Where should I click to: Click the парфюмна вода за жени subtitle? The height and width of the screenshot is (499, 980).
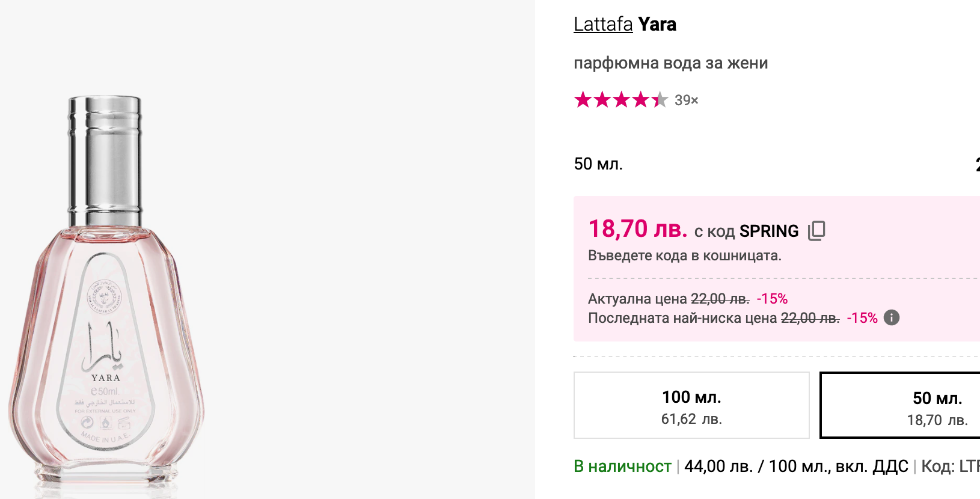pos(670,63)
